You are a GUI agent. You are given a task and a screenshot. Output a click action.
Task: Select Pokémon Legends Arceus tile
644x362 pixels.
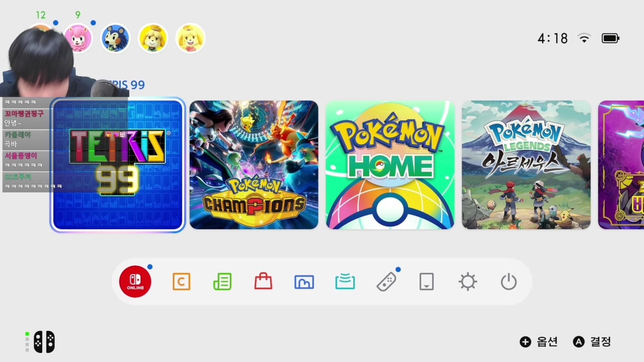click(526, 165)
